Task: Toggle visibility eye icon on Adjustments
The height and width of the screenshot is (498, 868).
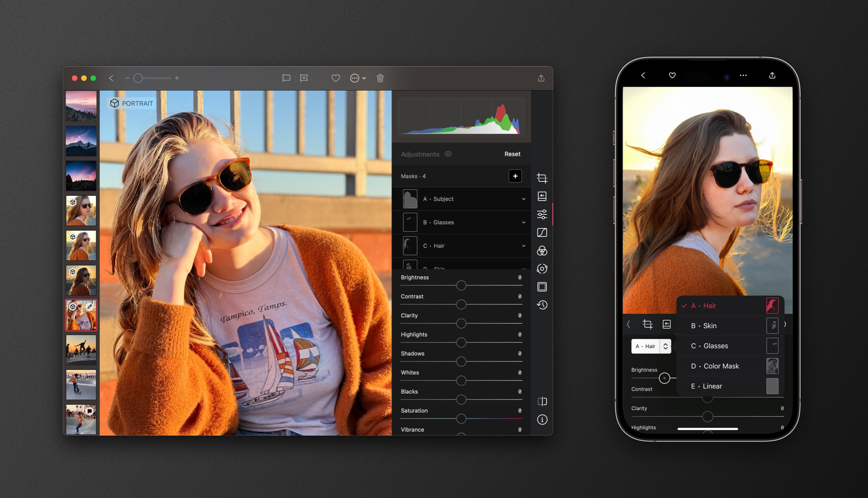Action: (448, 154)
